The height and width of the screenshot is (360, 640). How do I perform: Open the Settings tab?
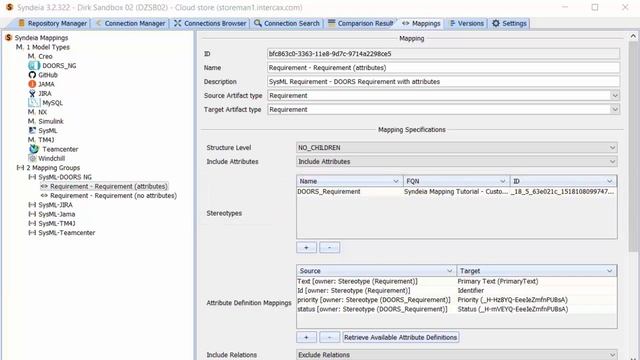tap(509, 23)
